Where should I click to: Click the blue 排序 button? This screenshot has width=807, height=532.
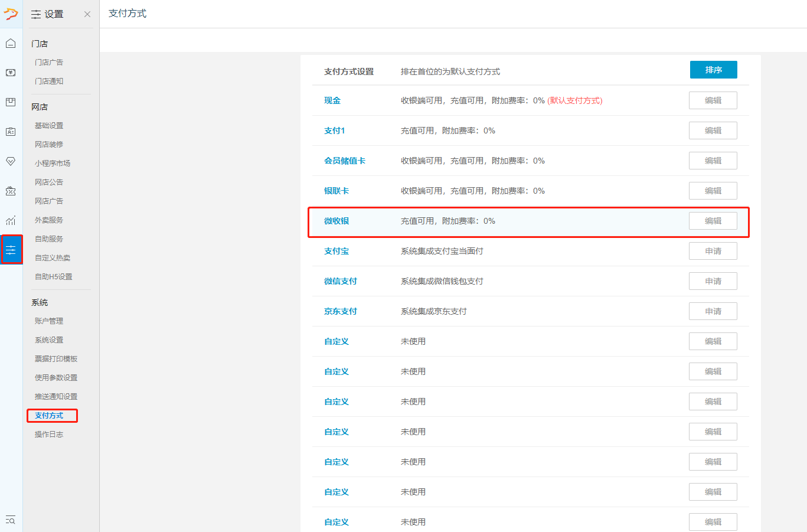tap(713, 70)
